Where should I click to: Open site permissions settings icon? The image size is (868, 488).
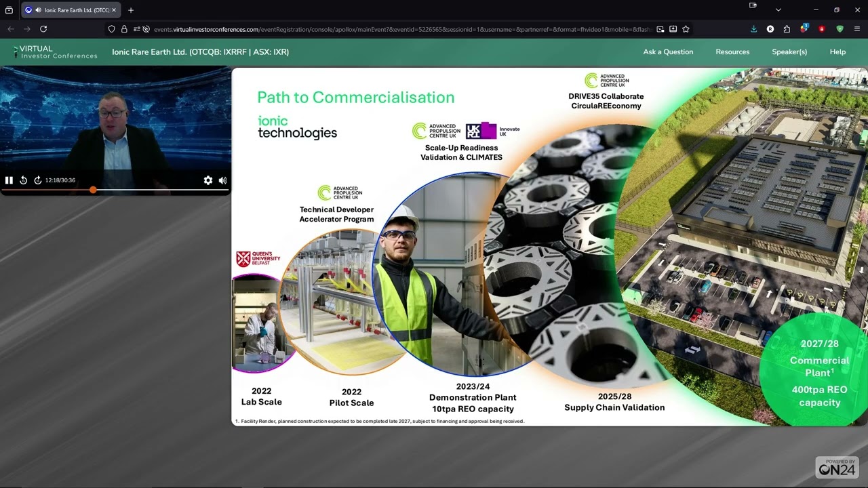(136, 29)
